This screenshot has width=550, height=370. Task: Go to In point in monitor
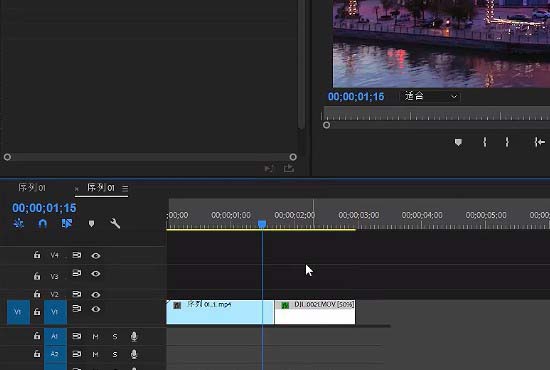[539, 142]
